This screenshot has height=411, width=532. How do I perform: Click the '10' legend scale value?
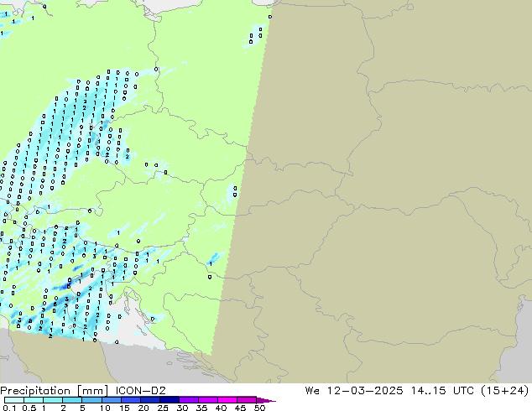click(105, 408)
